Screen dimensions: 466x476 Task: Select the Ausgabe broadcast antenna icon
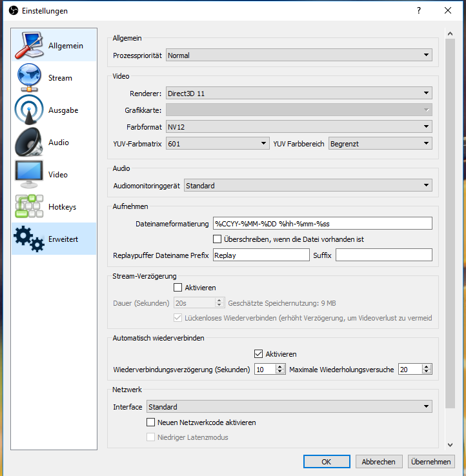coord(28,110)
